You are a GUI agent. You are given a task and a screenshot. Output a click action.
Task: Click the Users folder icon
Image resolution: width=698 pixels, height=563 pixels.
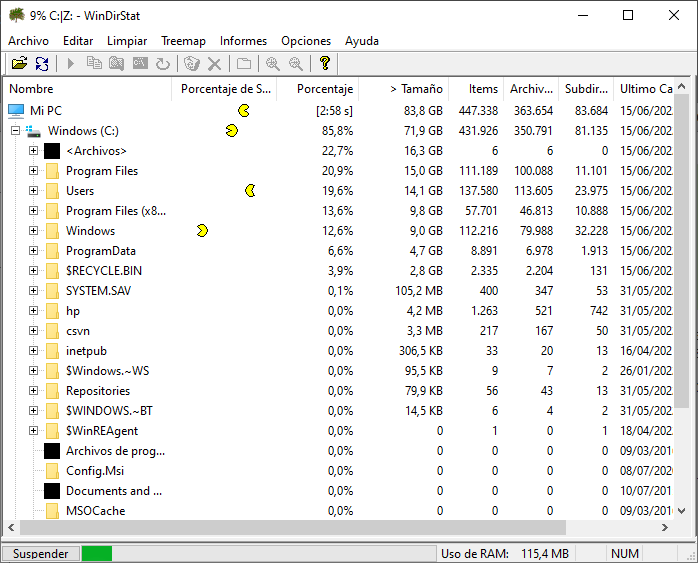coord(52,191)
